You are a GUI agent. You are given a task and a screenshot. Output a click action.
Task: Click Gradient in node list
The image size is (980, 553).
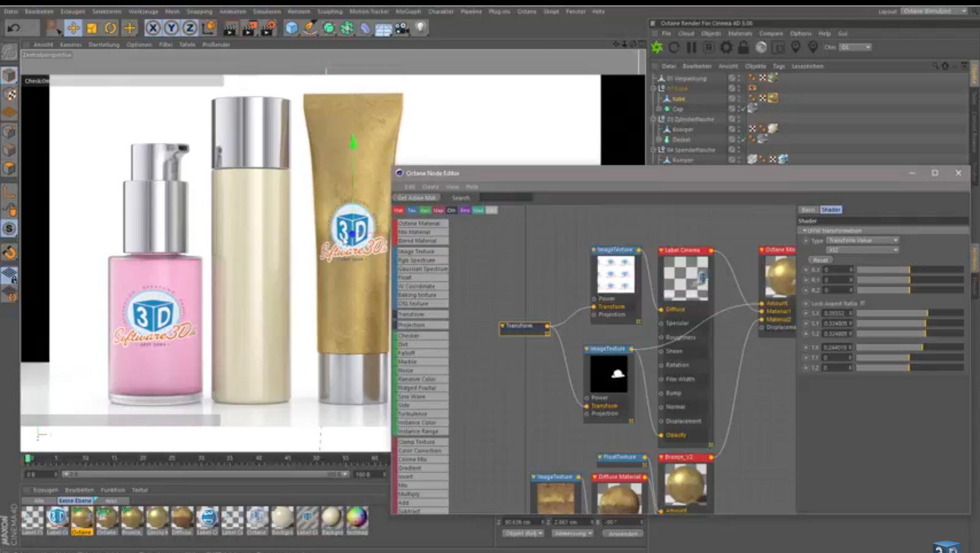point(422,468)
